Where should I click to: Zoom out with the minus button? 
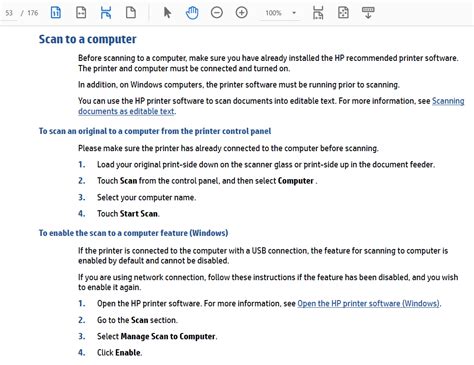pyautogui.click(x=217, y=13)
